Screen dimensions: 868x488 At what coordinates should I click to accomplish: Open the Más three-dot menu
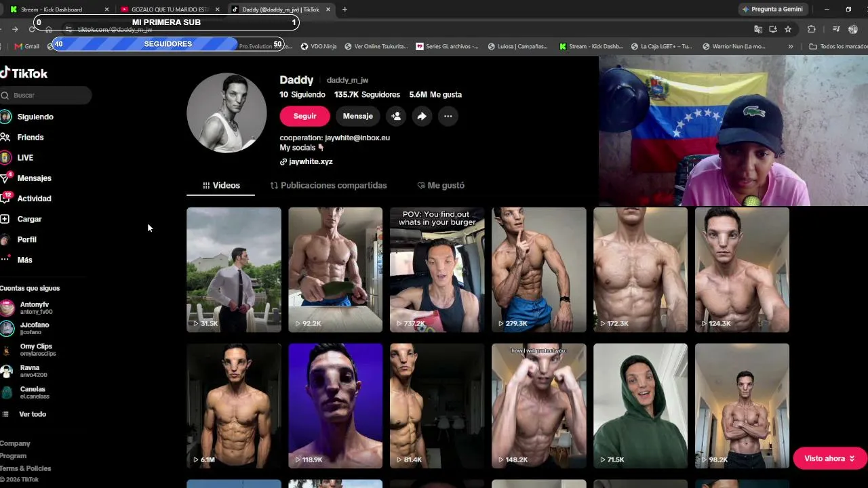tap(5, 260)
